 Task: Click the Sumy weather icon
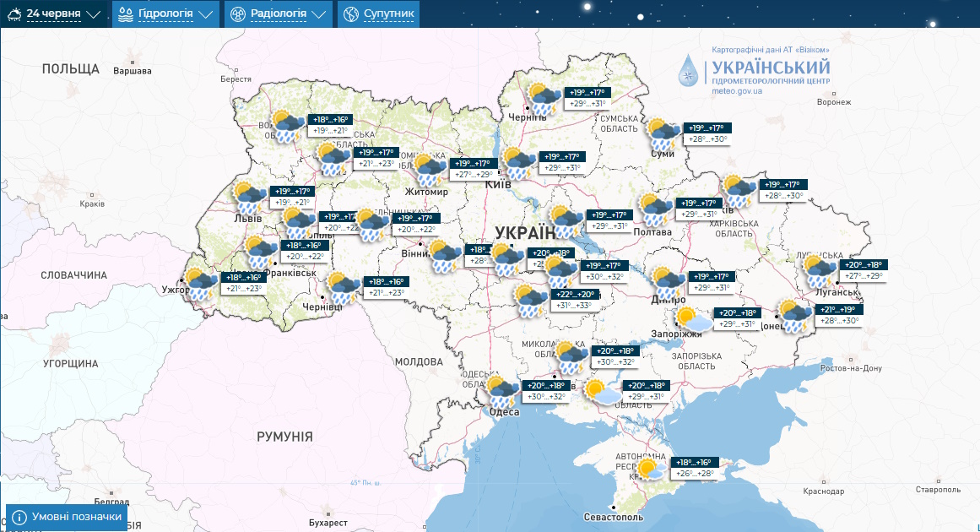[663, 134]
